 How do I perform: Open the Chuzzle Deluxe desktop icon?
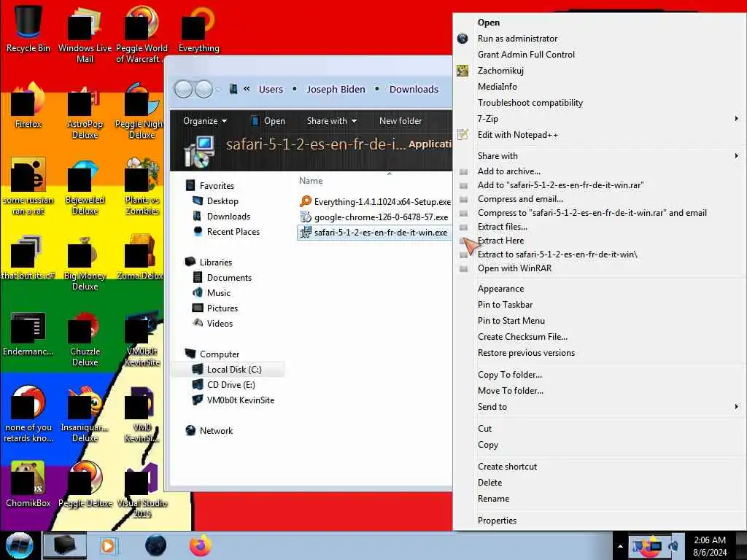point(85,338)
